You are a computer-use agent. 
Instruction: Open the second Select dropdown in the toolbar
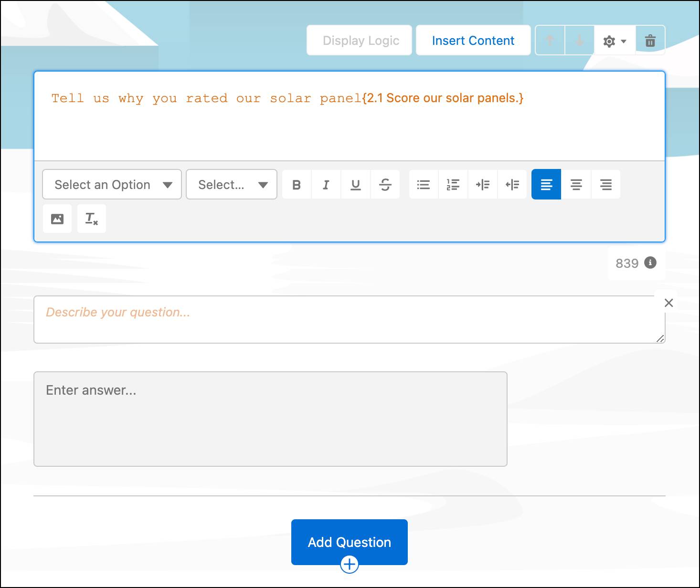click(x=231, y=184)
